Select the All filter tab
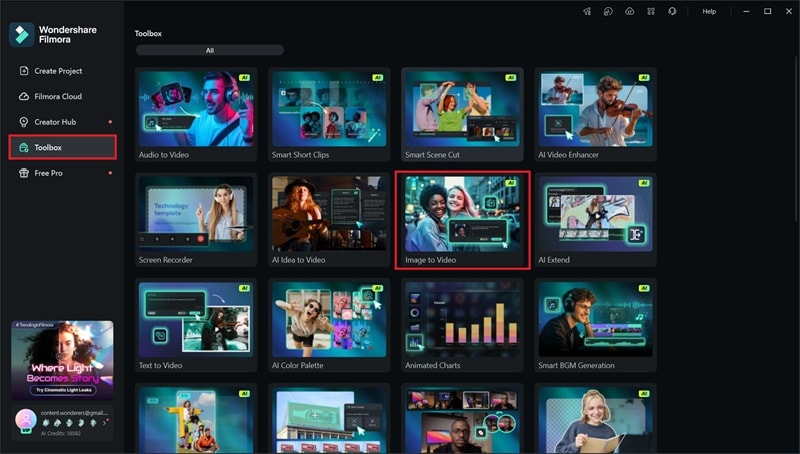The width and height of the screenshot is (800, 454). pyautogui.click(x=210, y=50)
